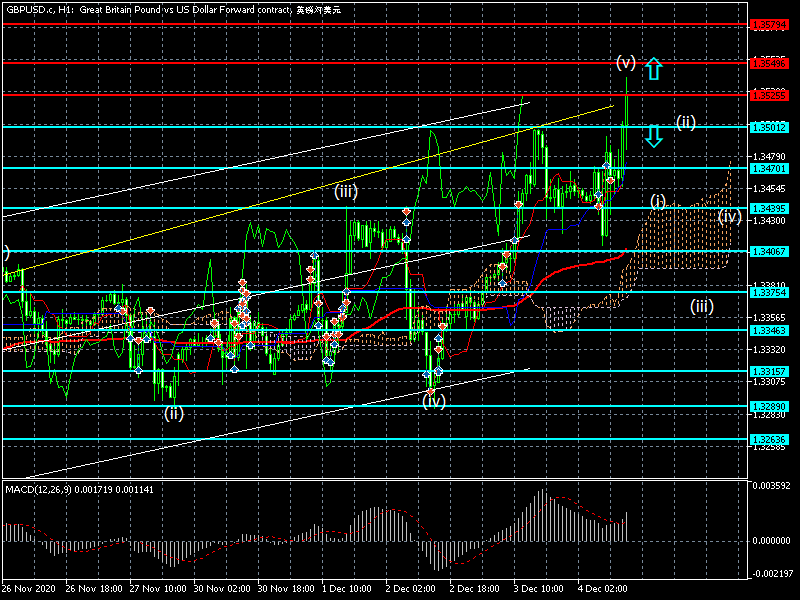Image resolution: width=800 pixels, height=600 pixels.
Task: Select the cyan 1.33754 price label
Action: coord(769,292)
